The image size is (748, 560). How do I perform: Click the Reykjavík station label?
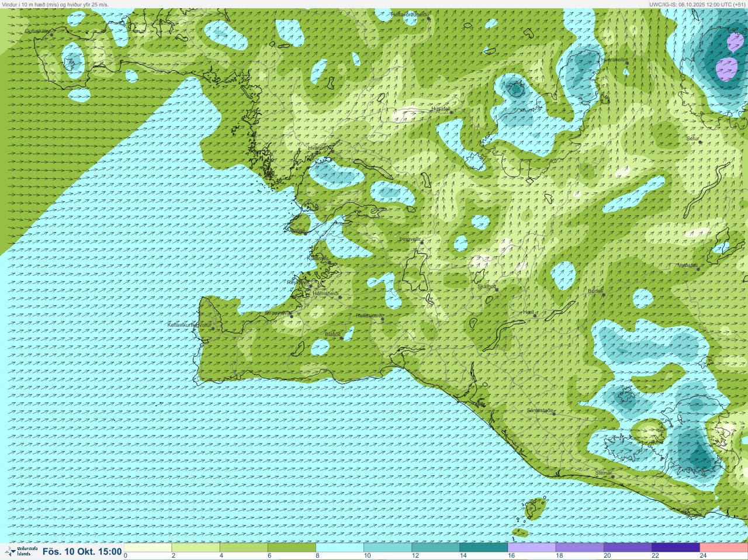click(x=297, y=282)
